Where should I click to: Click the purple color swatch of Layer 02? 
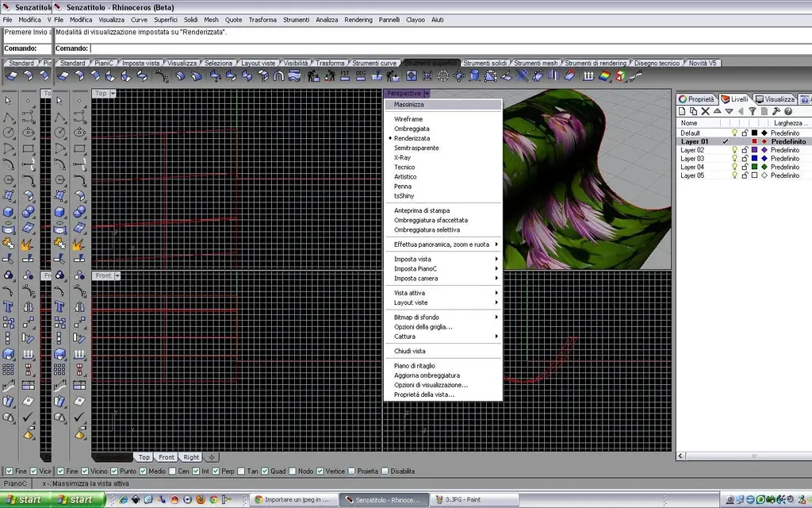click(754, 150)
